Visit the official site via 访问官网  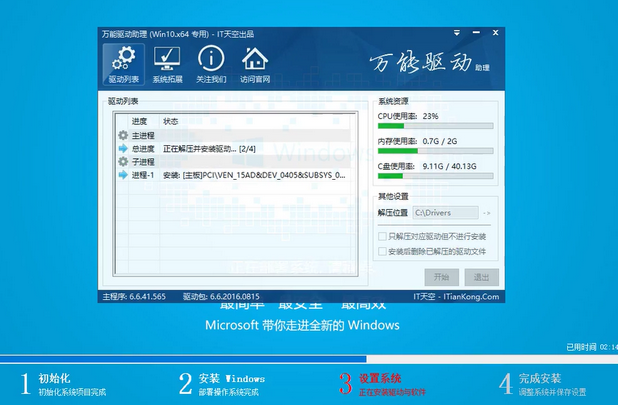click(x=255, y=64)
